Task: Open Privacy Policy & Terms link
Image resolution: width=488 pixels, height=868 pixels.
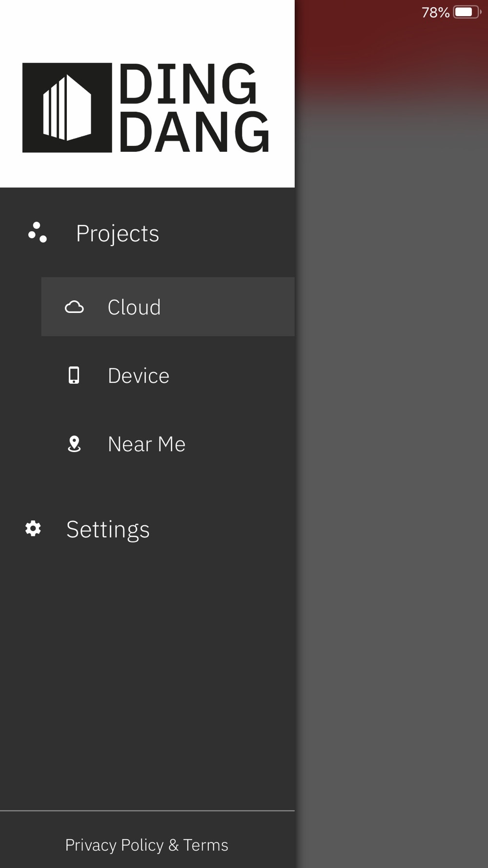Action: [x=147, y=845]
